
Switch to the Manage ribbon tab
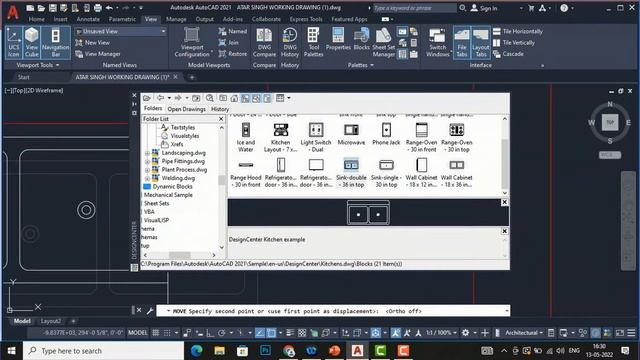coord(176,19)
